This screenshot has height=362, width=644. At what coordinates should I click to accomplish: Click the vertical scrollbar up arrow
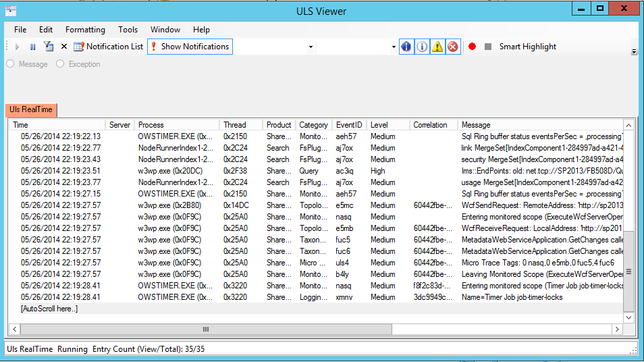pyautogui.click(x=628, y=126)
